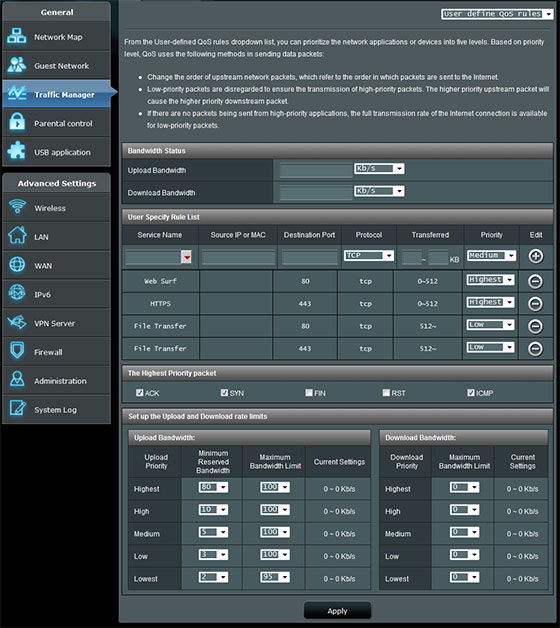Open the TCP protocol dropdown
Image resolution: width=560 pixels, height=628 pixels.
369,256
